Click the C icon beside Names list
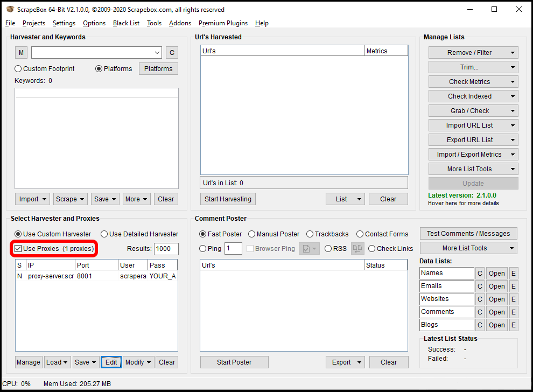This screenshot has height=392, width=533. coord(480,273)
